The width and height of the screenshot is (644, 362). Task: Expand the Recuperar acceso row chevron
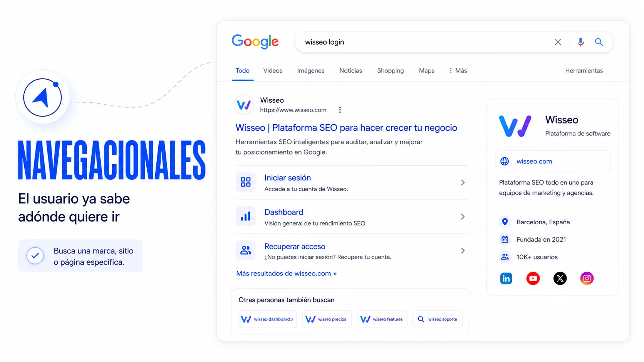tap(463, 250)
